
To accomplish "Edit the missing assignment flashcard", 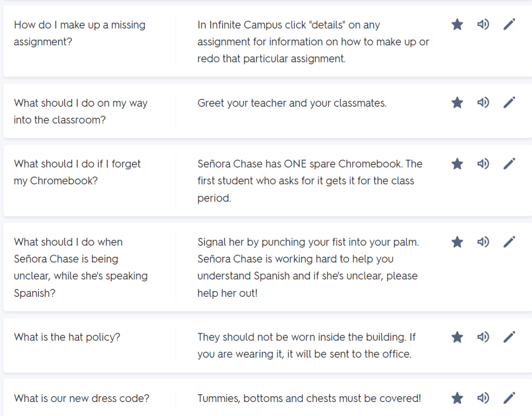I will click(x=509, y=24).
